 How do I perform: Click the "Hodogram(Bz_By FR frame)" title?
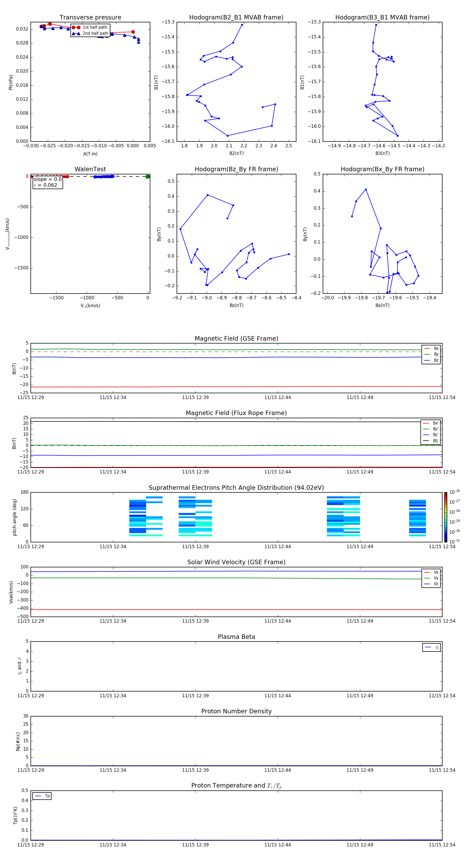tap(236, 169)
